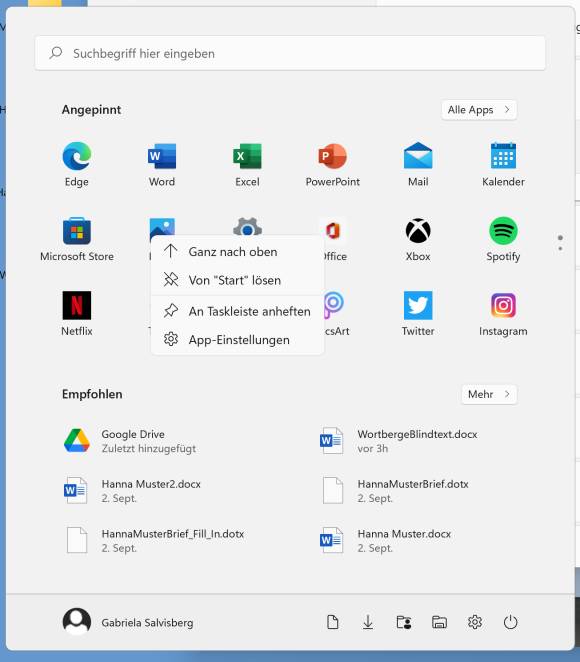Click the power button icon

tap(510, 622)
